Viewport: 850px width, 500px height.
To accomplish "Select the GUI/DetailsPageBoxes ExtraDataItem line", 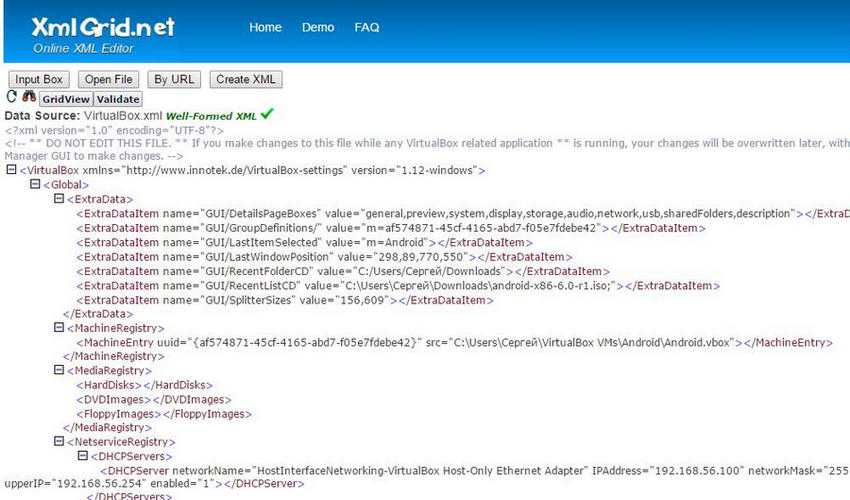I will (463, 214).
